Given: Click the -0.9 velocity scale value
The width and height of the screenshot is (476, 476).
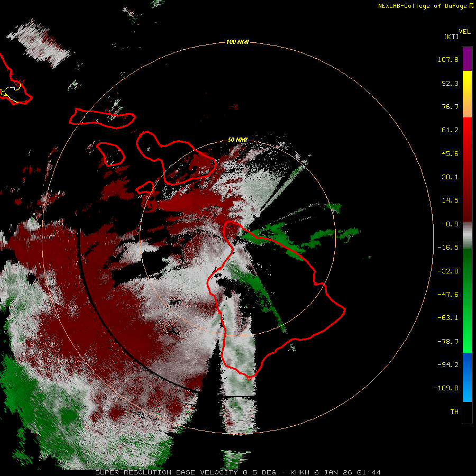Looking at the screenshot, I should click(450, 224).
